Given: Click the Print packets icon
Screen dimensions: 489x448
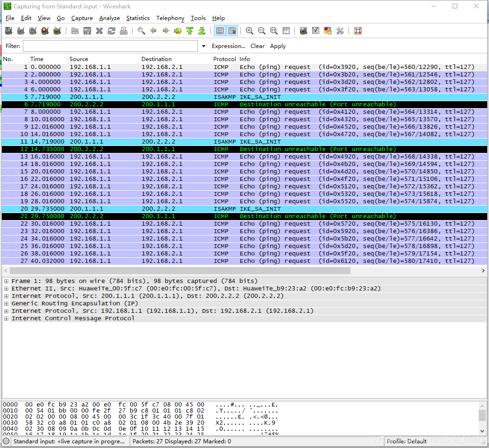Looking at the screenshot, I should [124, 31].
